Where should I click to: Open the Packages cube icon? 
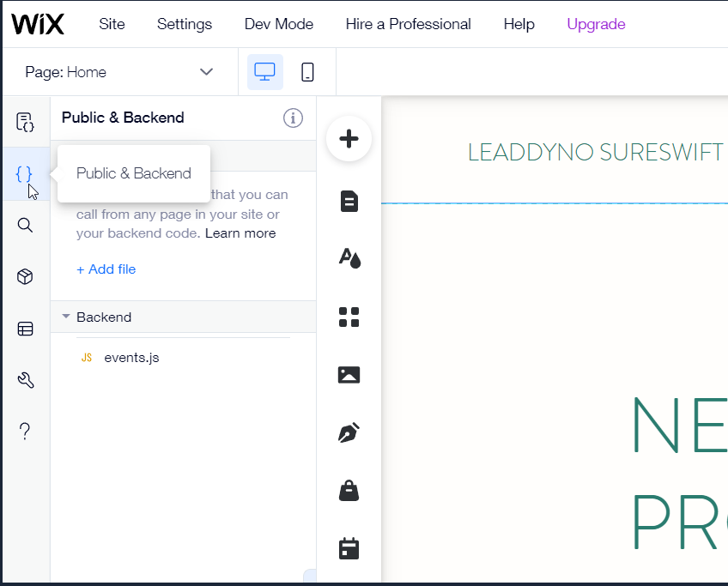pos(25,276)
